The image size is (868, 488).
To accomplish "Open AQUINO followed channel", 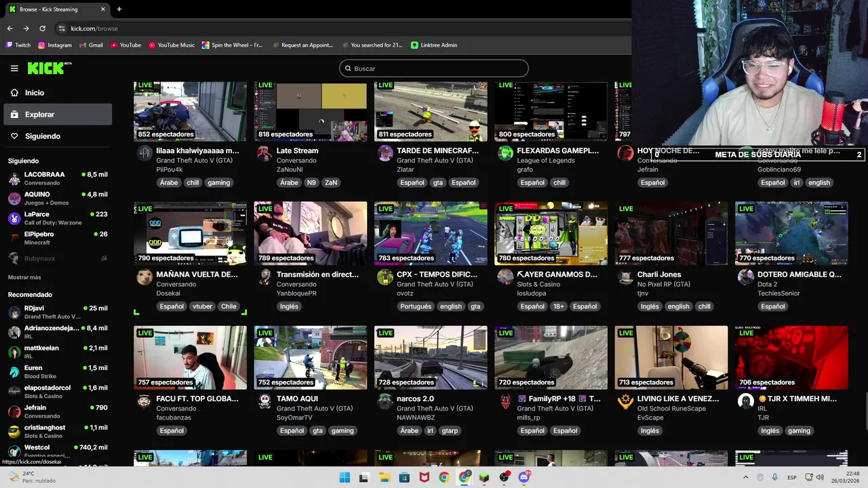I will (x=58, y=198).
